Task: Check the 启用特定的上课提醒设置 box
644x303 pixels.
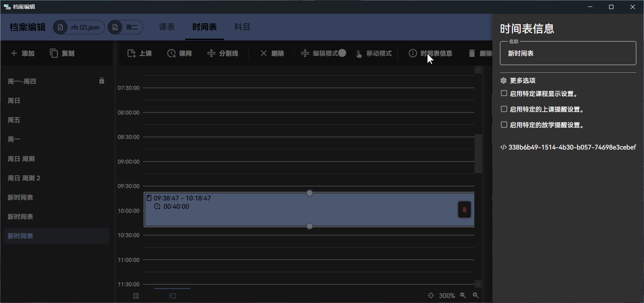Action: click(504, 109)
